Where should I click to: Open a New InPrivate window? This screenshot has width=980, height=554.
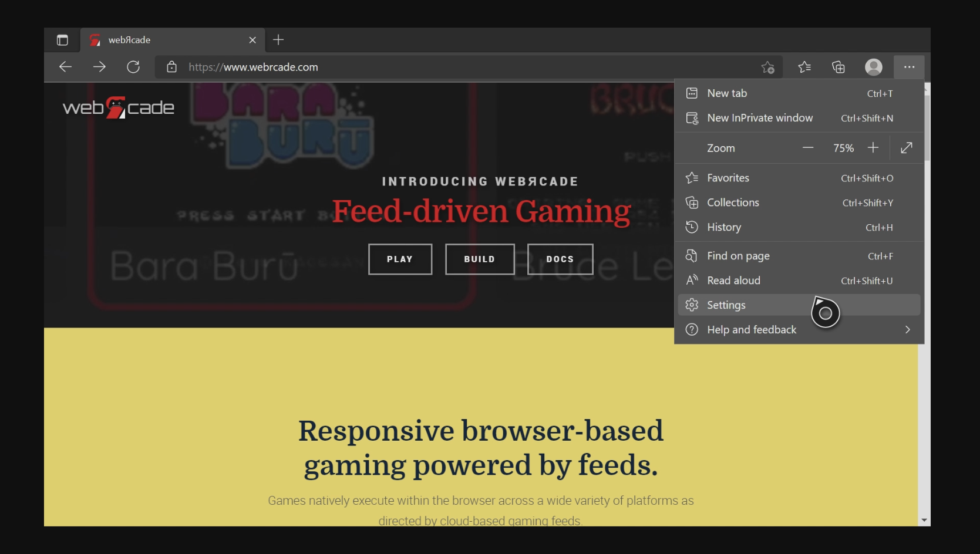click(760, 117)
